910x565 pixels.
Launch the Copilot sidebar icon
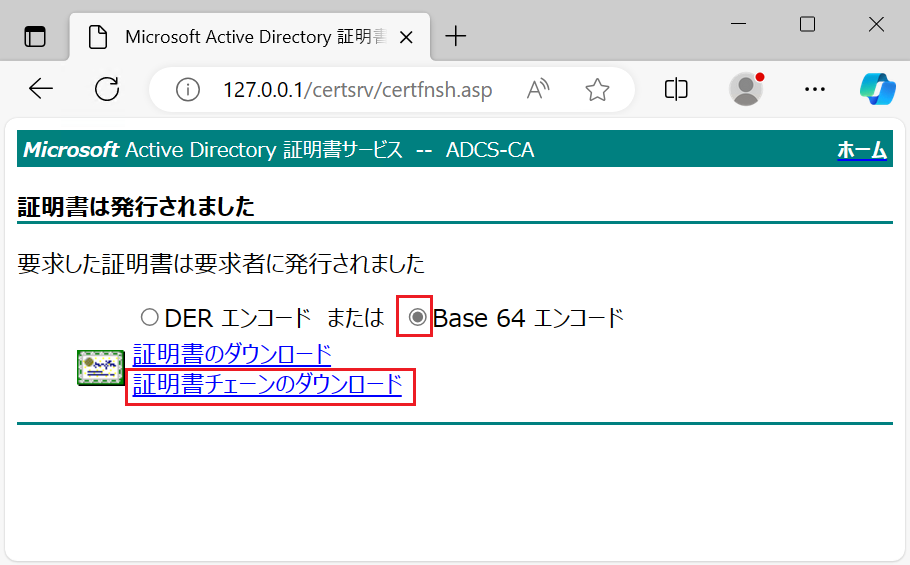pyautogui.click(x=878, y=89)
